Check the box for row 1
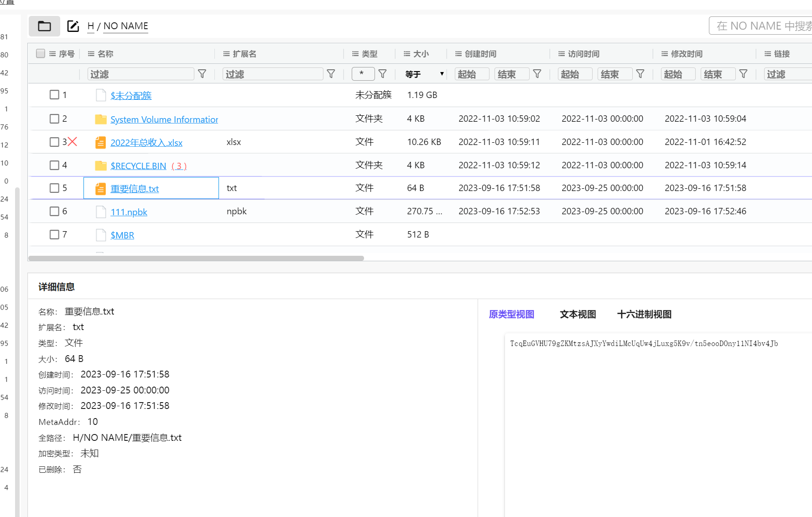 click(54, 94)
